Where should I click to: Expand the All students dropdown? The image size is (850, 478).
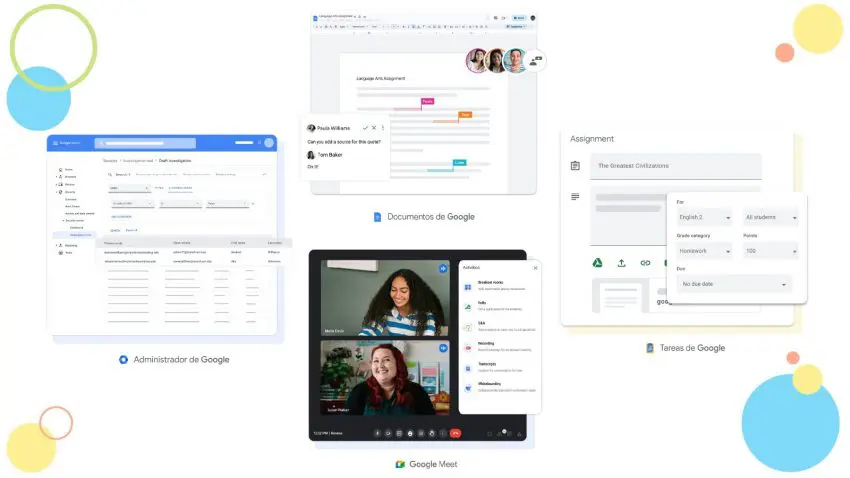point(771,217)
